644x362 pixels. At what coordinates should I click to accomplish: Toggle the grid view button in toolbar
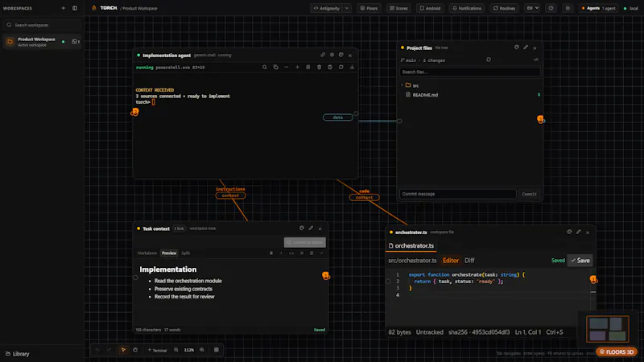pos(217,350)
